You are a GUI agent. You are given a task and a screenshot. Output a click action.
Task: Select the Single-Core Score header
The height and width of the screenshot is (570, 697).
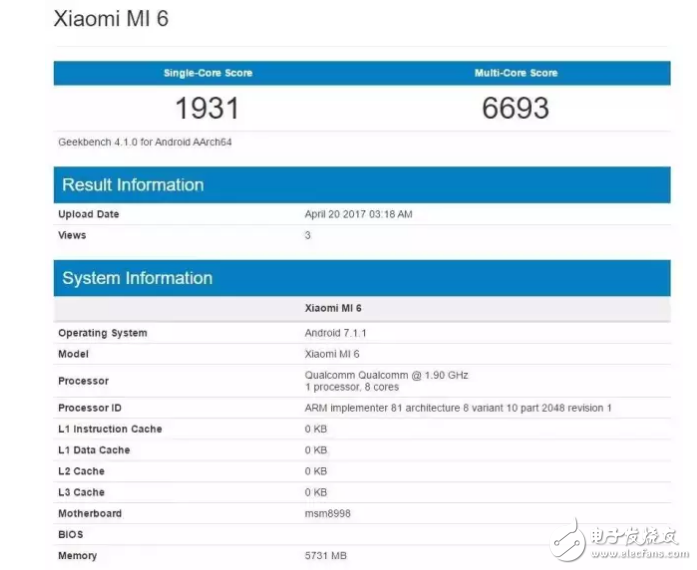208,73
